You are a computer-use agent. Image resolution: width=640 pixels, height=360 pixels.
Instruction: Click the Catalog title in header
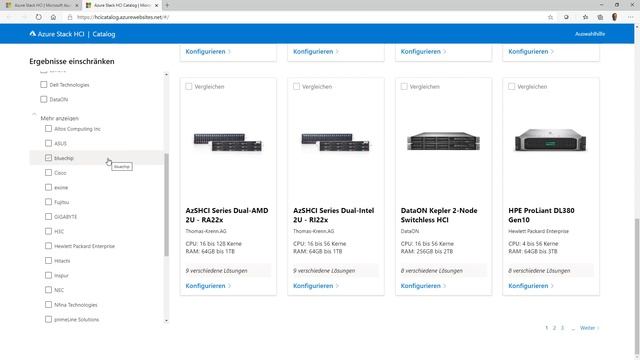[x=104, y=34]
